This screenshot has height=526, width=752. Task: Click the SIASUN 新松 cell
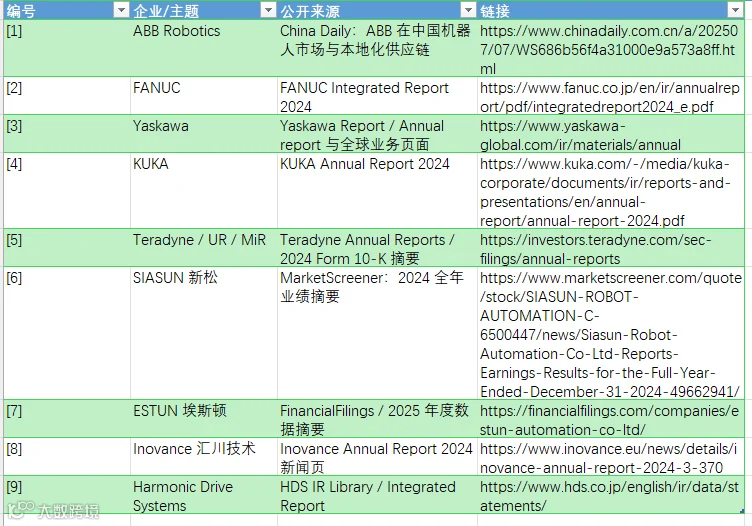tap(203, 333)
